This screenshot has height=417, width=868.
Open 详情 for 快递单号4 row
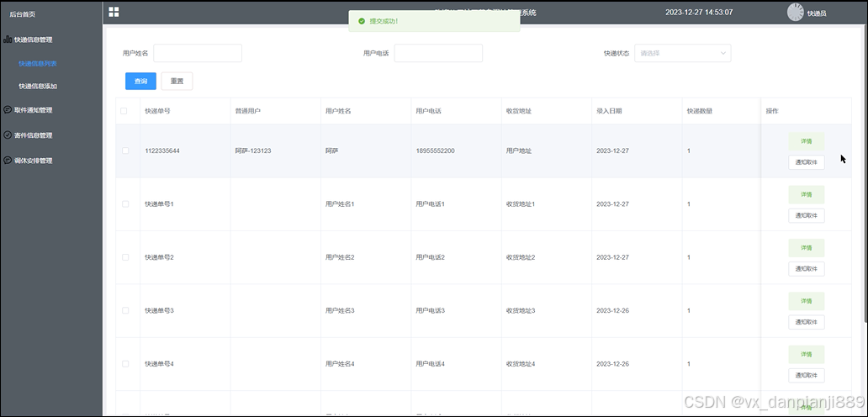pyautogui.click(x=807, y=355)
